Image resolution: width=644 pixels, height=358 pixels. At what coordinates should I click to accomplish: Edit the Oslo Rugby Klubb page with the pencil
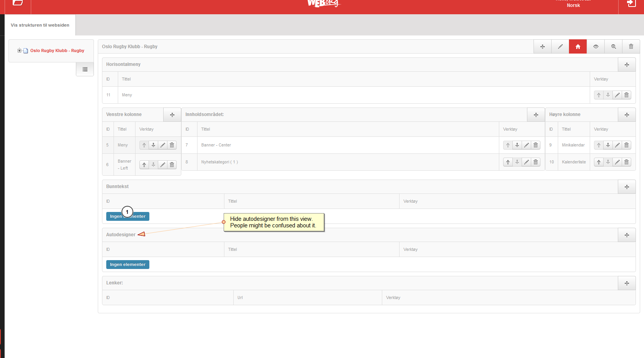[560, 47]
